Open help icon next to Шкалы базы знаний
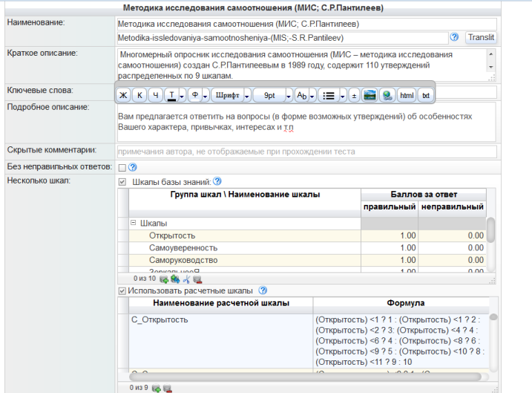 217,181
